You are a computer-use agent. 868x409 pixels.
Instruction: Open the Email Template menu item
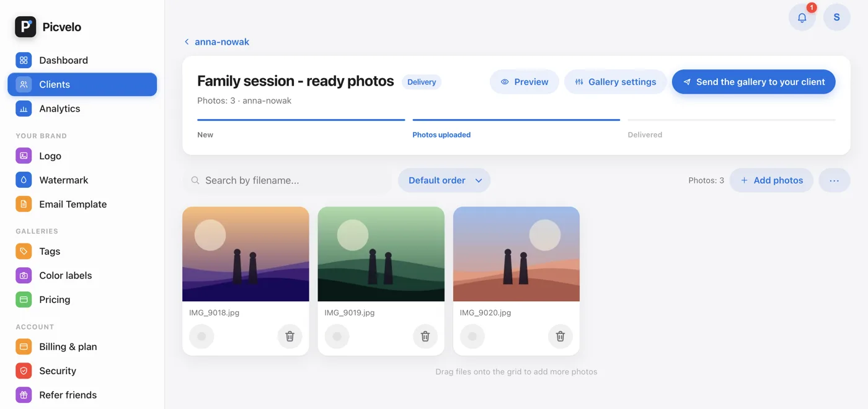click(82, 204)
